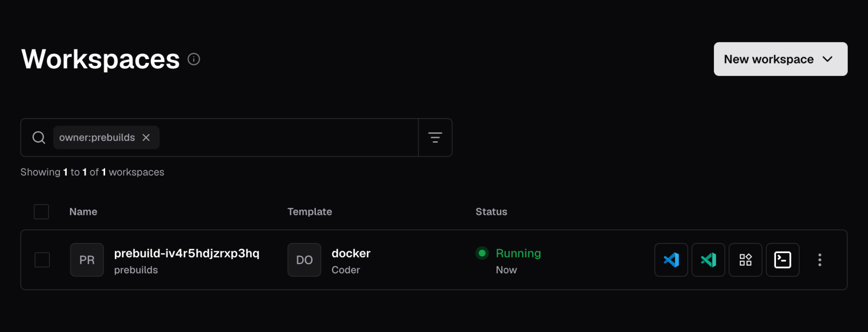This screenshot has height=332, width=868.
Task: Remove the owner:prebuilds filter chip
Action: point(146,137)
